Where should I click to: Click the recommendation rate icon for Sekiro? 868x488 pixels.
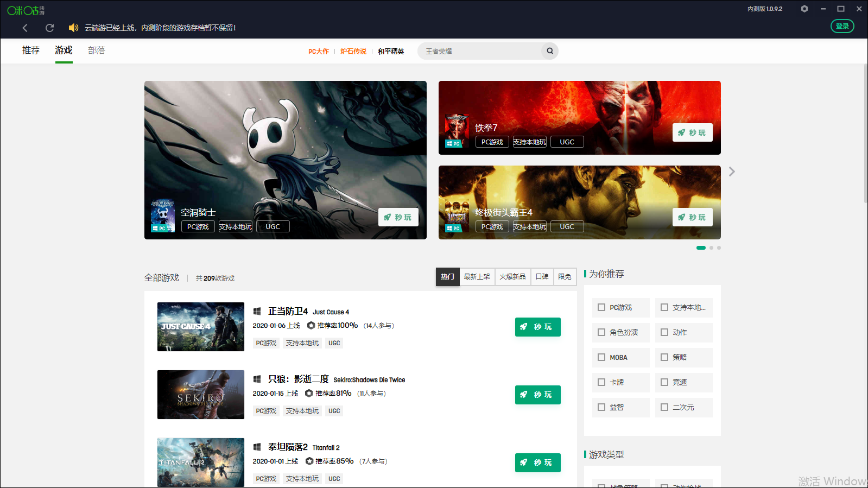coord(309,394)
